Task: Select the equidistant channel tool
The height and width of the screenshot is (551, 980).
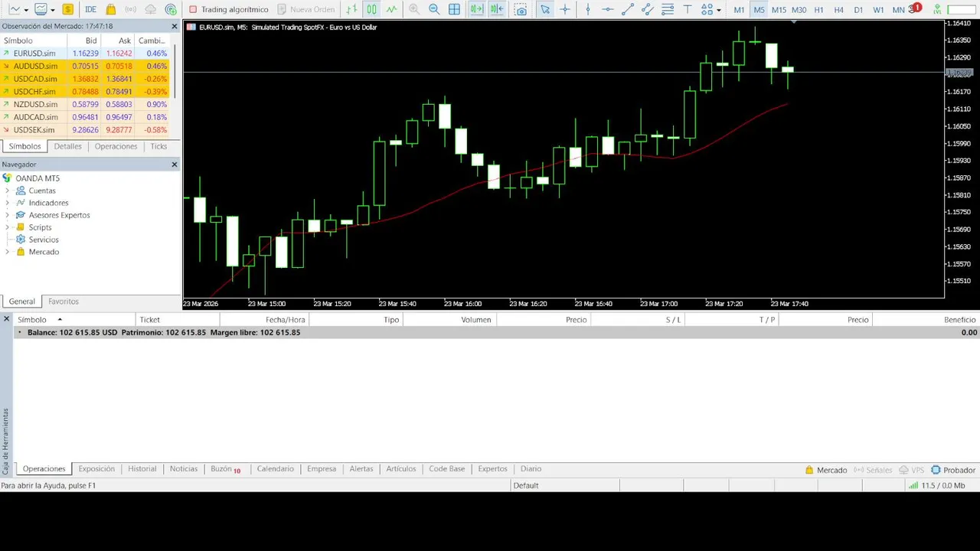Action: (x=647, y=9)
